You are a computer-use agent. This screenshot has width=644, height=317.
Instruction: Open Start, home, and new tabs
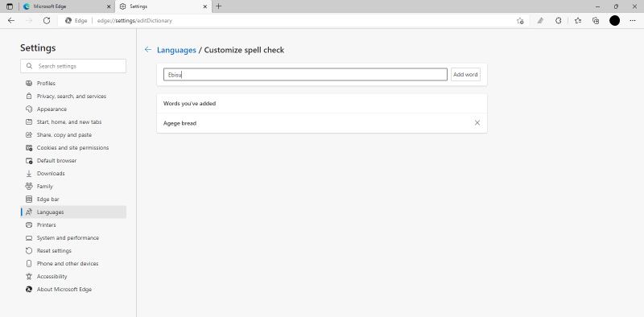tap(73, 122)
